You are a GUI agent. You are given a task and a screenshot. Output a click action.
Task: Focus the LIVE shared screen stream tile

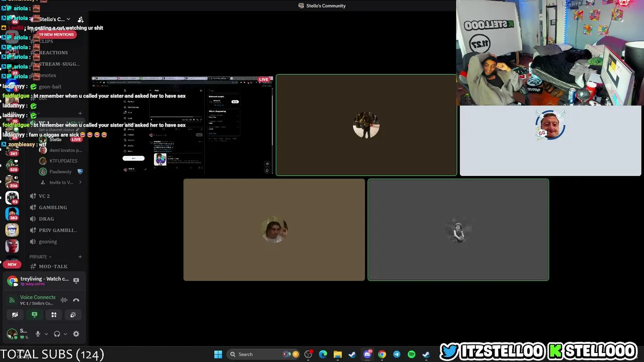[183, 125]
